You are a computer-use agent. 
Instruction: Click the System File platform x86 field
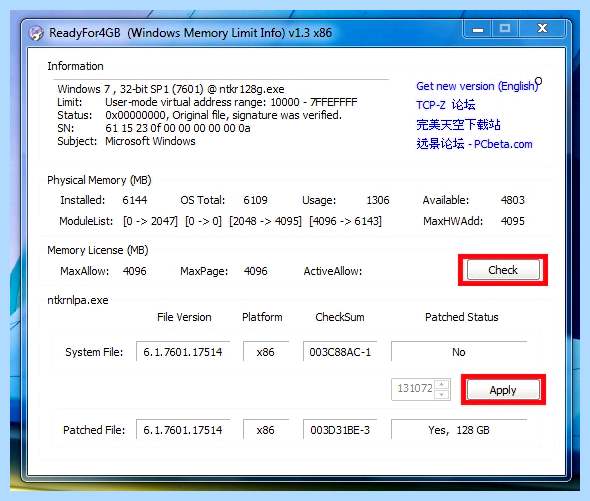266,352
